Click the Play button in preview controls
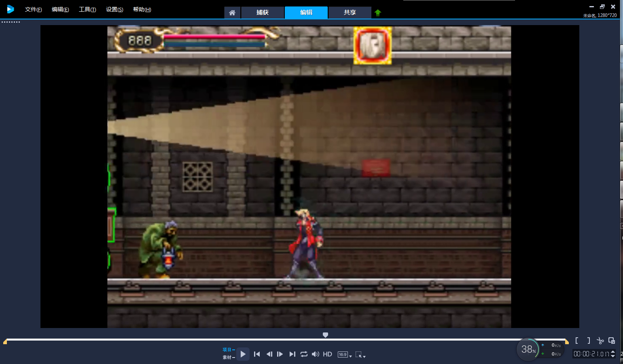This screenshot has height=364, width=623. 243,354
